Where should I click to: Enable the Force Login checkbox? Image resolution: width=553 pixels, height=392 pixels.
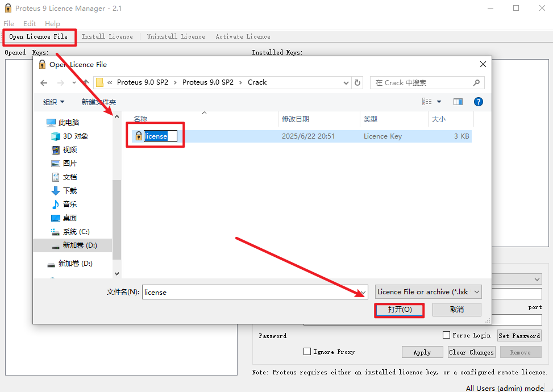[x=446, y=335]
